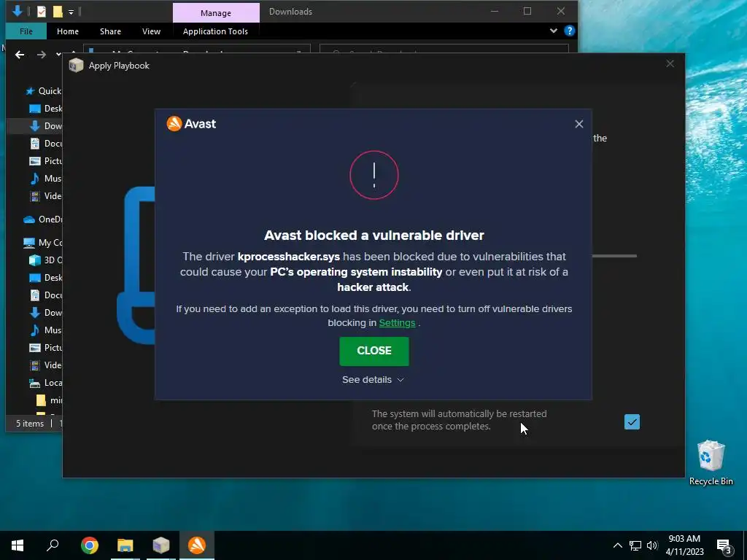Select My Computer in navigation pane
This screenshot has width=747, height=560.
[43, 243]
